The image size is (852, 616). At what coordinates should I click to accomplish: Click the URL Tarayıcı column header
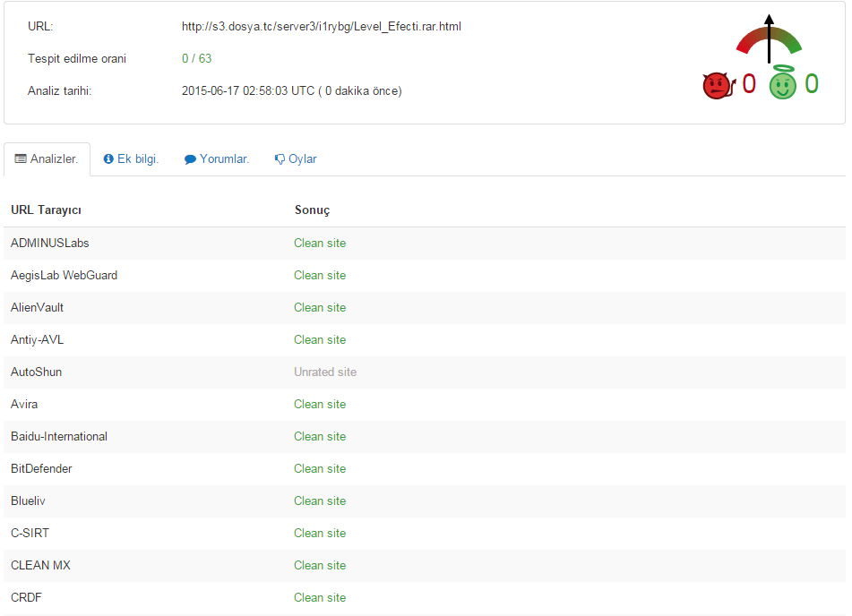[47, 210]
